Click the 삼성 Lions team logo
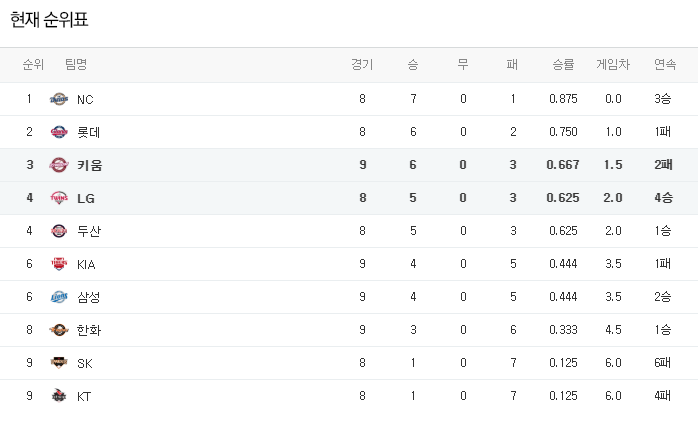698x431 pixels. point(59,297)
